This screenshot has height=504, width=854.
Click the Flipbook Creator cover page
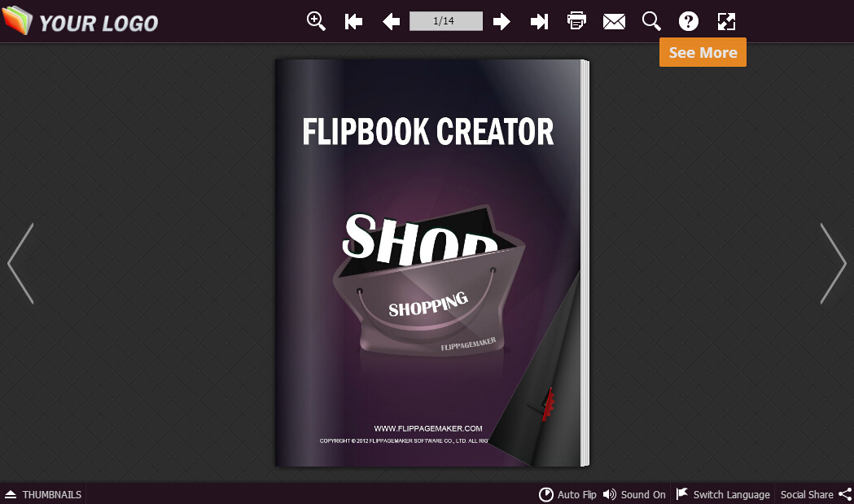pos(428,261)
